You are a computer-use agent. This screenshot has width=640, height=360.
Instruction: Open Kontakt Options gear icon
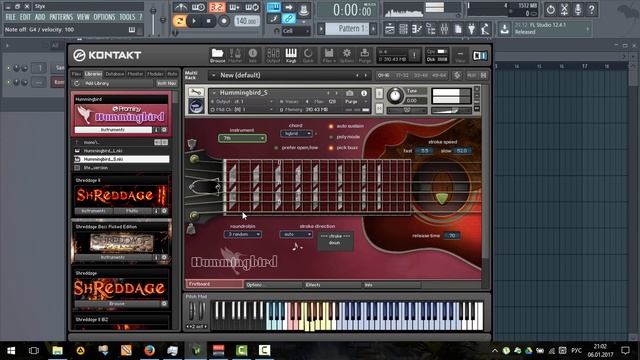[x=347, y=55]
